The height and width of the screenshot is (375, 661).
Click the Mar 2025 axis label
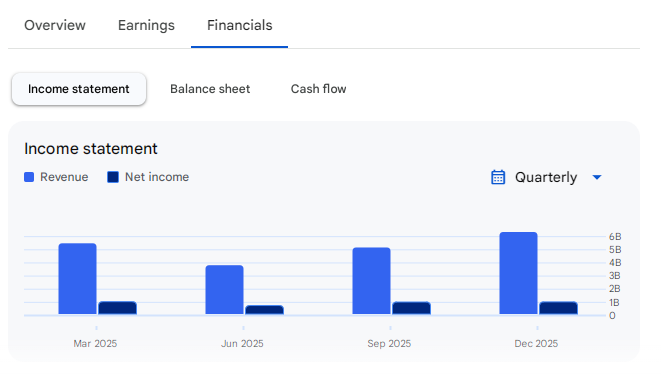coord(95,344)
